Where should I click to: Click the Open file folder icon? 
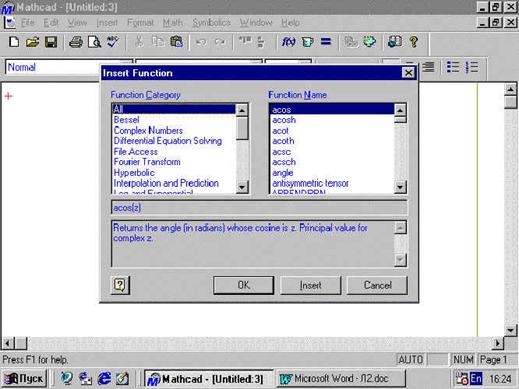tap(33, 42)
